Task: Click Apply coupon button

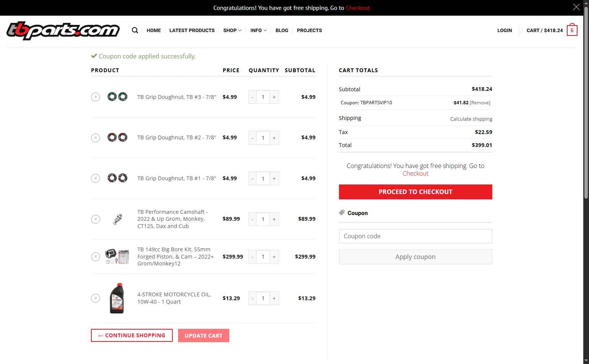Action: pyautogui.click(x=415, y=257)
